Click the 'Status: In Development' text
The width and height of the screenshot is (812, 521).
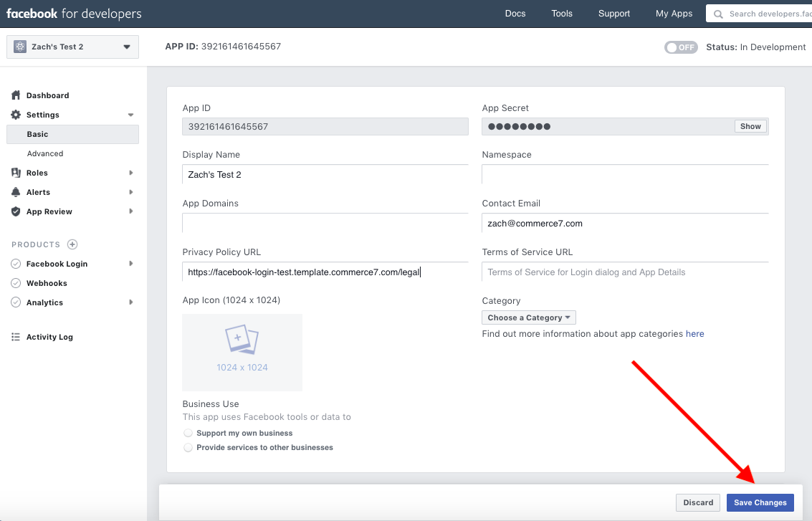pyautogui.click(x=755, y=47)
